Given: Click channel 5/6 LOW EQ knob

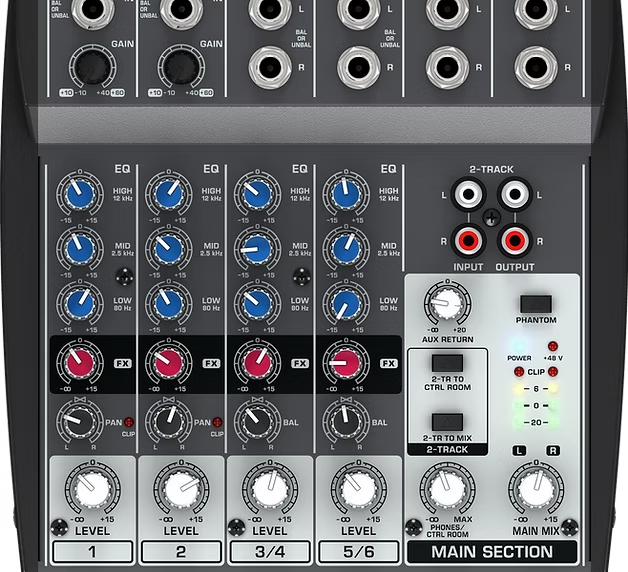Looking at the screenshot, I should click(x=346, y=303).
